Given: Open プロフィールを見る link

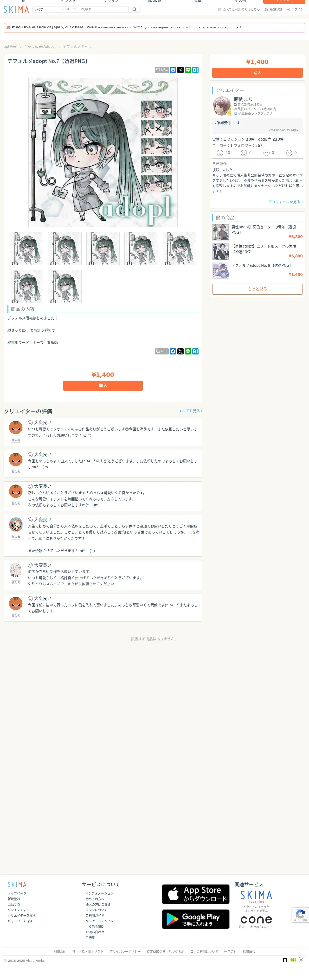Looking at the screenshot, I should tap(285, 202).
